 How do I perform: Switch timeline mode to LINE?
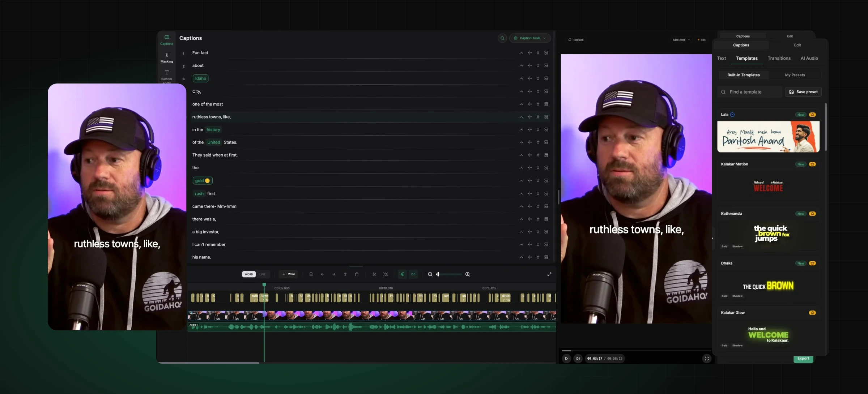click(x=263, y=274)
